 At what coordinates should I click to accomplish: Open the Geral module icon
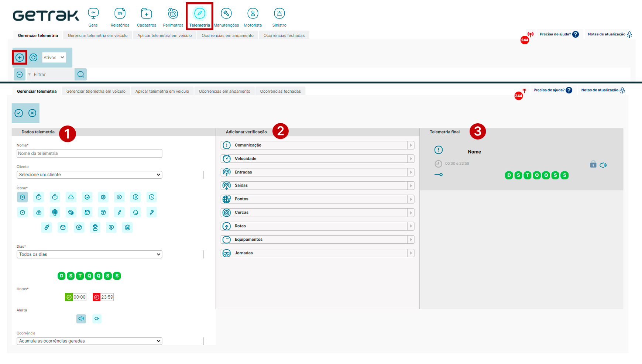tap(93, 14)
